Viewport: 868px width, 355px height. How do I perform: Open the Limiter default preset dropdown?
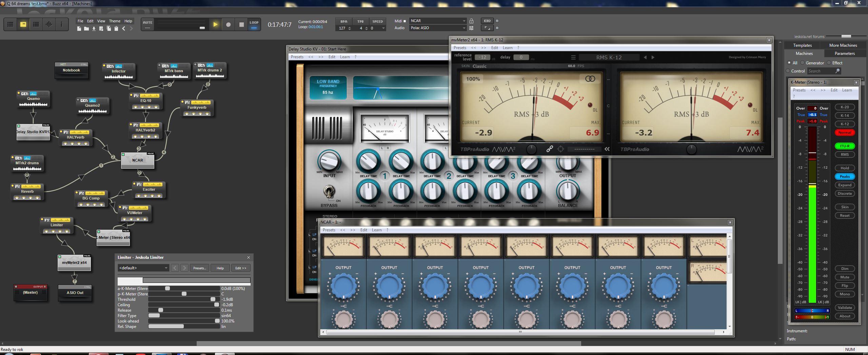tap(143, 268)
